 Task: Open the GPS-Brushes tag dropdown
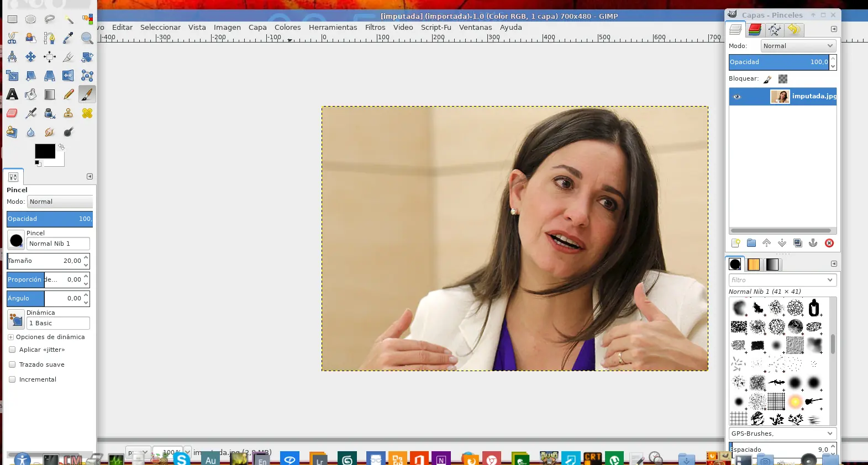point(782,434)
